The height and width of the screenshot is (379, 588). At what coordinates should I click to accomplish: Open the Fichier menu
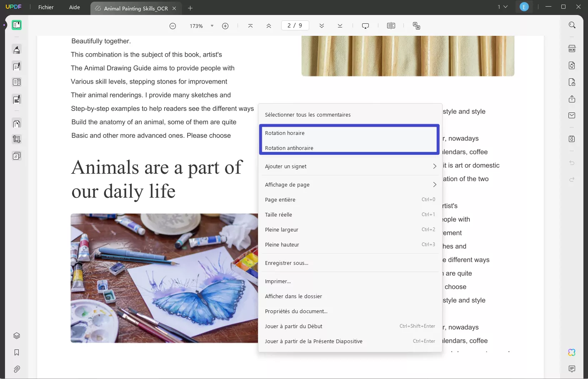click(x=45, y=7)
